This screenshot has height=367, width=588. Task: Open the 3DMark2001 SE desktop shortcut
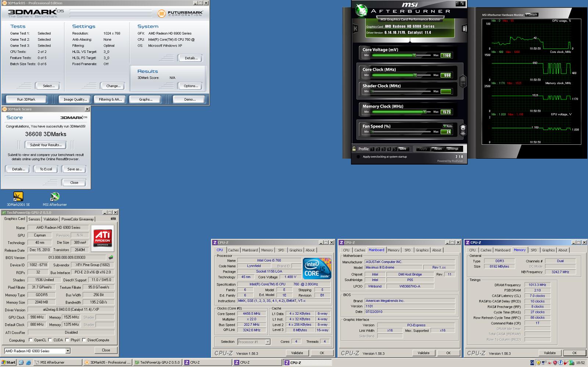tap(18, 199)
